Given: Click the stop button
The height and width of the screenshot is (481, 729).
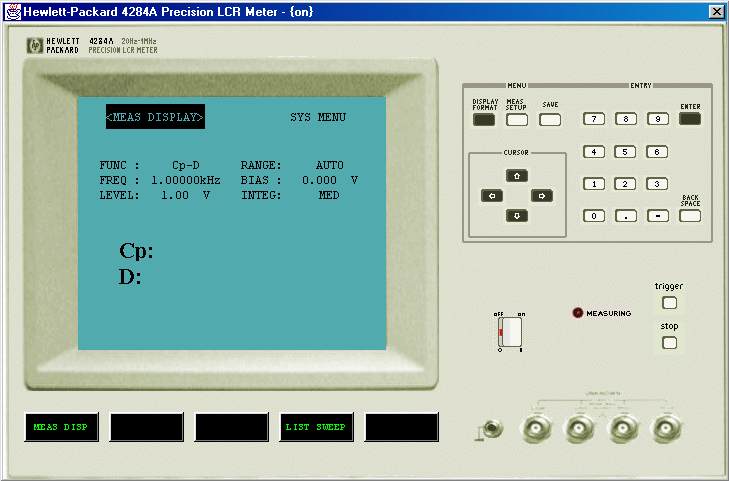Looking at the screenshot, I should tap(669, 343).
